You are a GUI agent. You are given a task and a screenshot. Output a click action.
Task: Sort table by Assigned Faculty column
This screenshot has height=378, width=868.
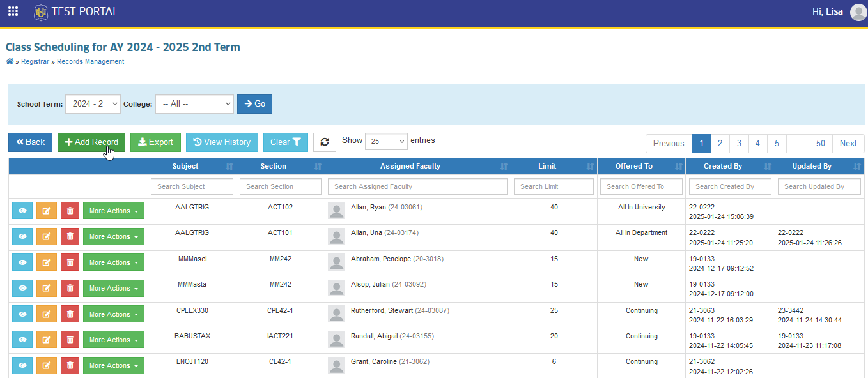(x=418, y=166)
